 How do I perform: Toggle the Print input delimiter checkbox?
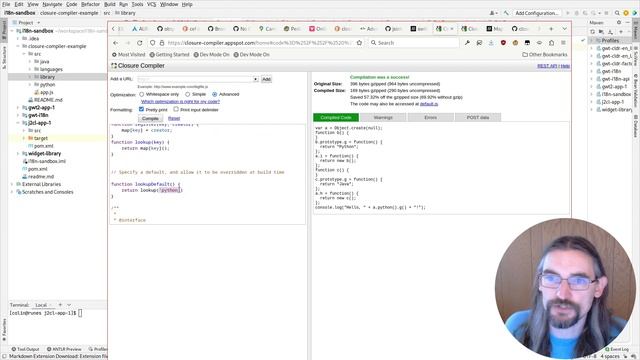pos(176,109)
